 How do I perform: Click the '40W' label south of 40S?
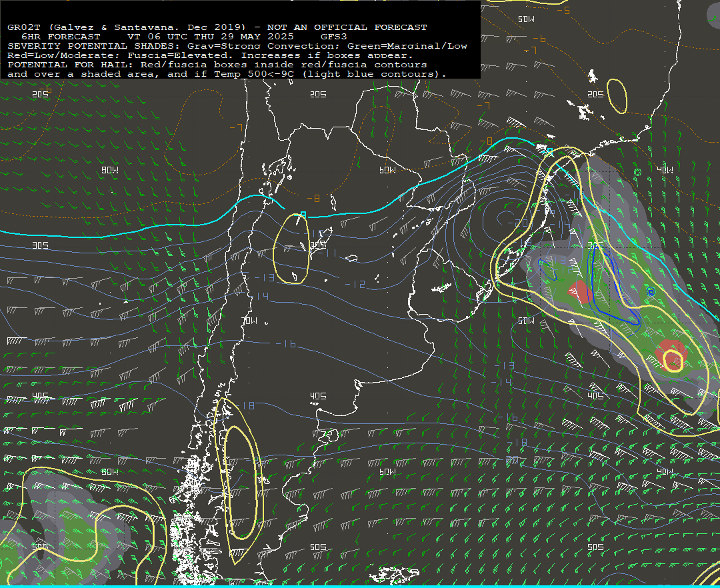(665, 472)
